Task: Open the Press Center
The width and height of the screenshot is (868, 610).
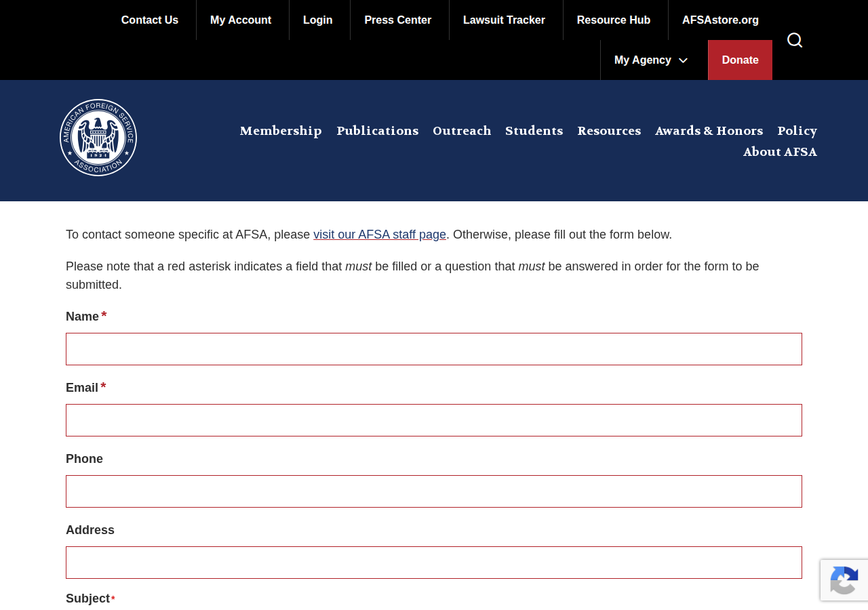Action: click(398, 20)
